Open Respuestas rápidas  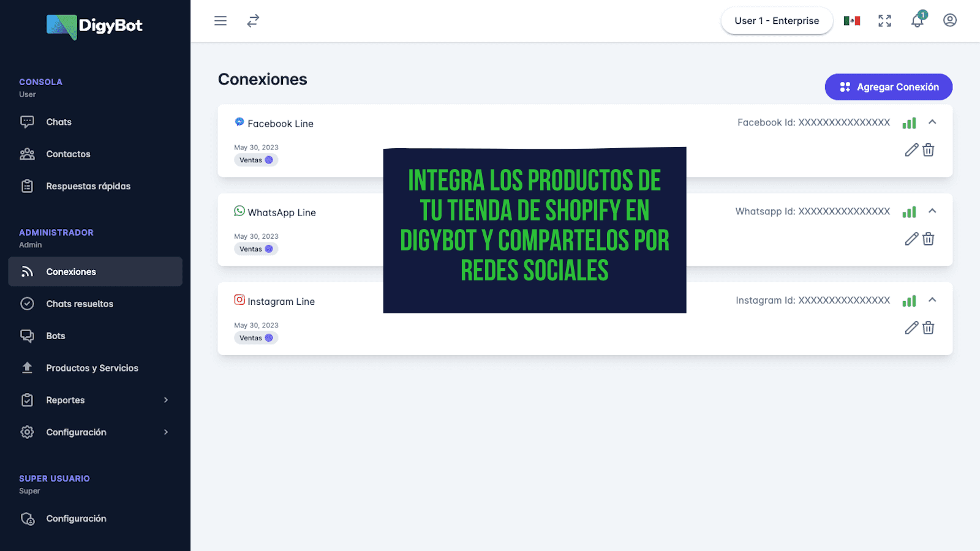point(88,186)
